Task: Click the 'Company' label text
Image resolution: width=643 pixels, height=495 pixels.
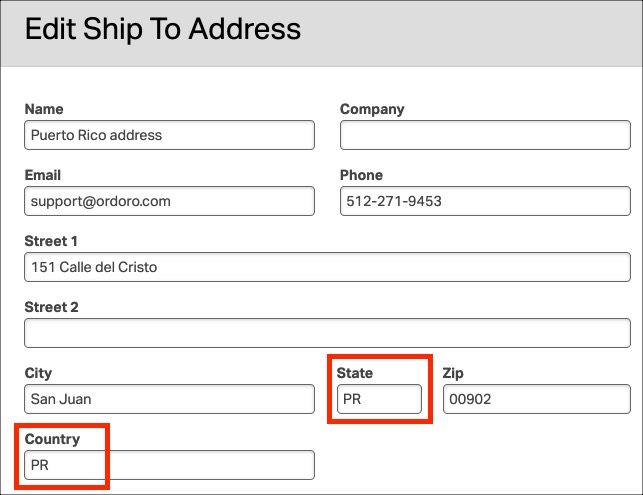Action: point(372,109)
